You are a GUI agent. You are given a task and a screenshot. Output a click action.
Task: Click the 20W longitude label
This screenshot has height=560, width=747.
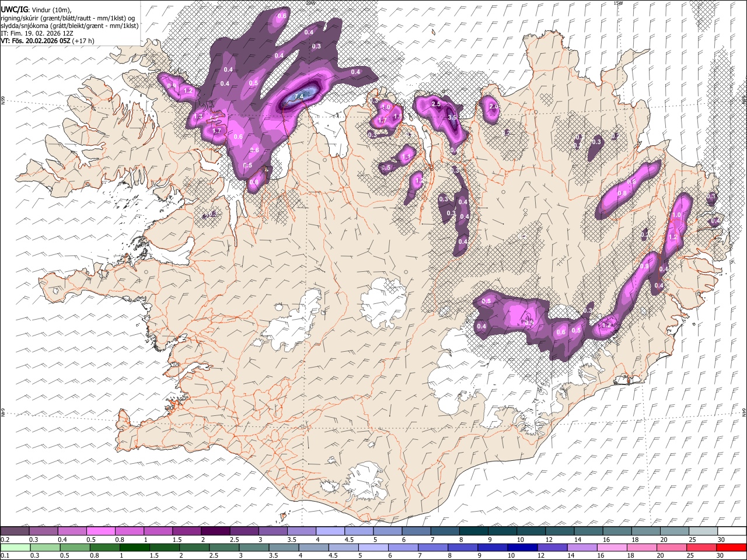(310, 3)
